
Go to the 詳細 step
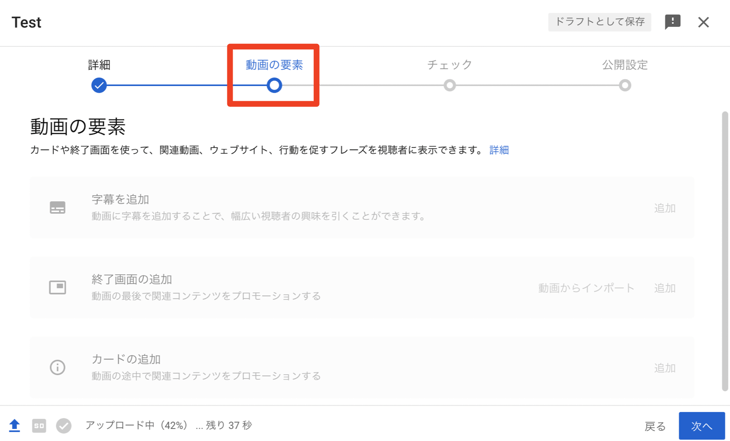(99, 85)
